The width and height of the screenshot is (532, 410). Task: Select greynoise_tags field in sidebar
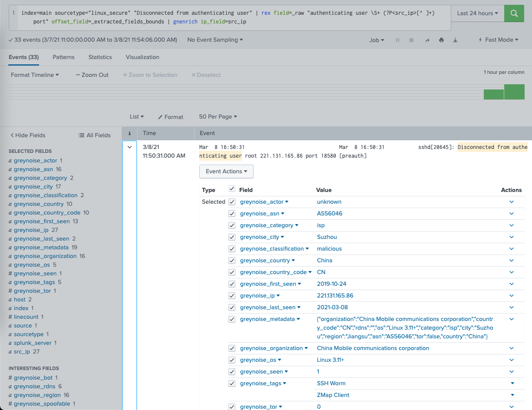tap(34, 282)
